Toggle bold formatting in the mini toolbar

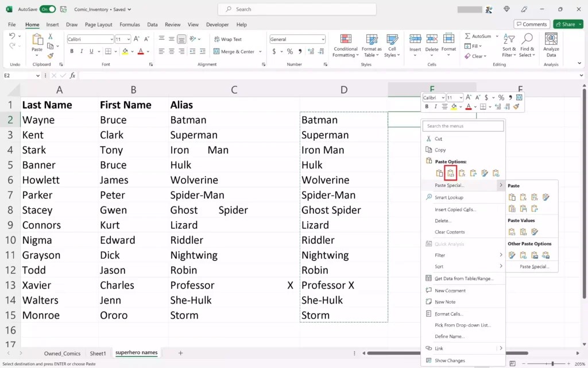[x=427, y=106]
